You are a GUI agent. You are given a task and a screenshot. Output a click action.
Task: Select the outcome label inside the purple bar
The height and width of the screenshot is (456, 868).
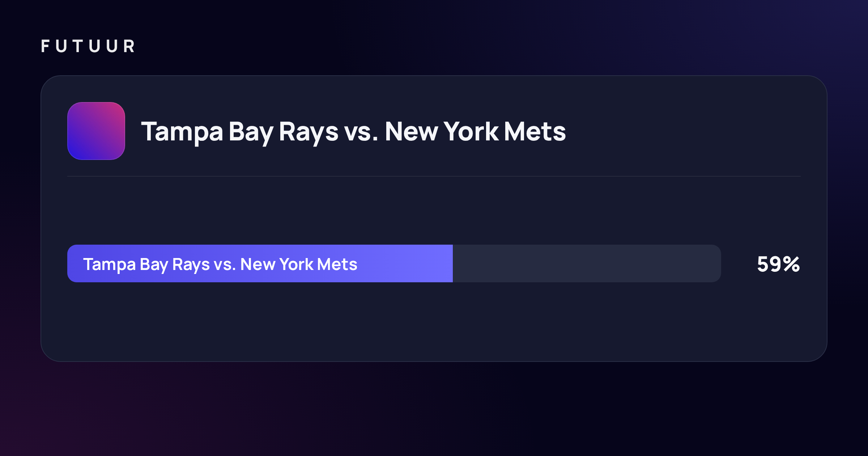pyautogui.click(x=220, y=265)
